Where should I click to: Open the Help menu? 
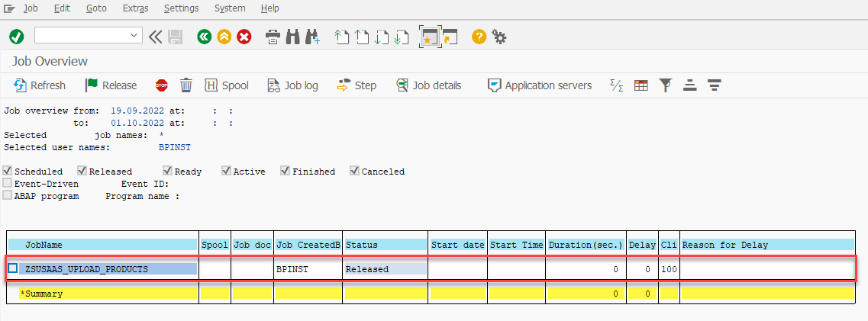(269, 8)
